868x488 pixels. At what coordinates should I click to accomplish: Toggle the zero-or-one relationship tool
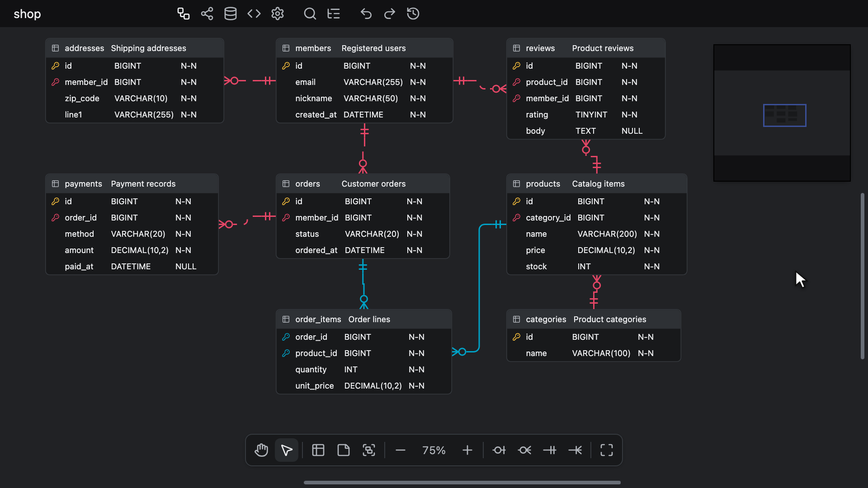tap(499, 450)
